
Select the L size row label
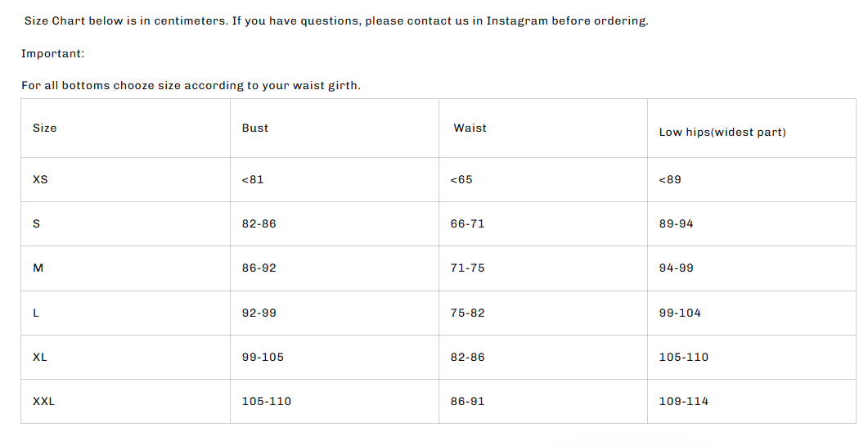pyautogui.click(x=36, y=313)
